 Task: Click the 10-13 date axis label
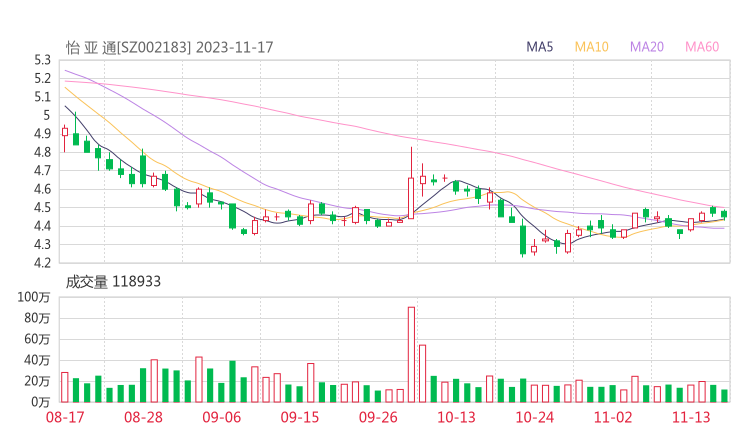pos(456,417)
